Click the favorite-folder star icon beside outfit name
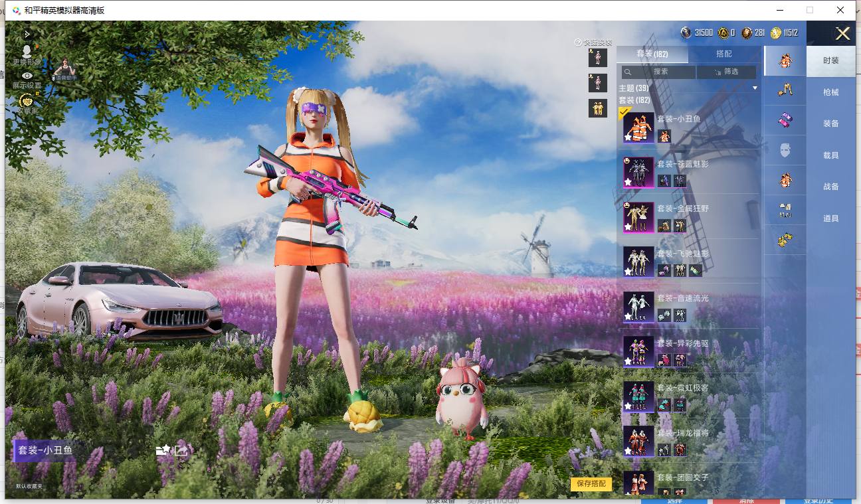 [x=163, y=450]
